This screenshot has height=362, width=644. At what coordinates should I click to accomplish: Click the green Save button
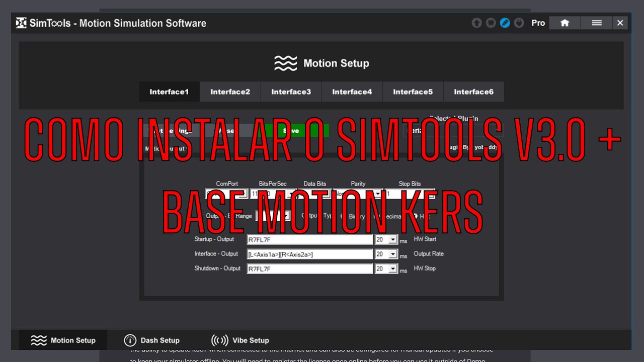coord(291,131)
